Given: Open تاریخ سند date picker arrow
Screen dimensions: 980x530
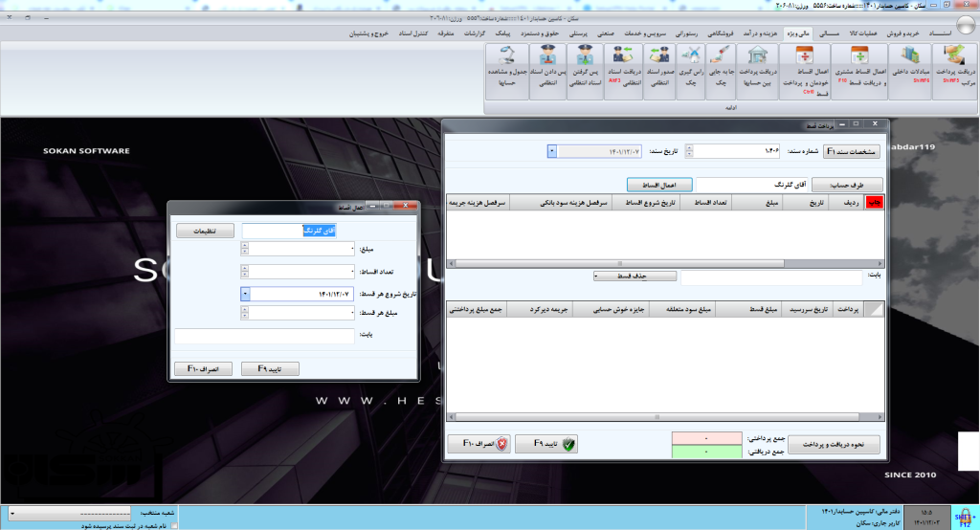Looking at the screenshot, I should click(552, 151).
